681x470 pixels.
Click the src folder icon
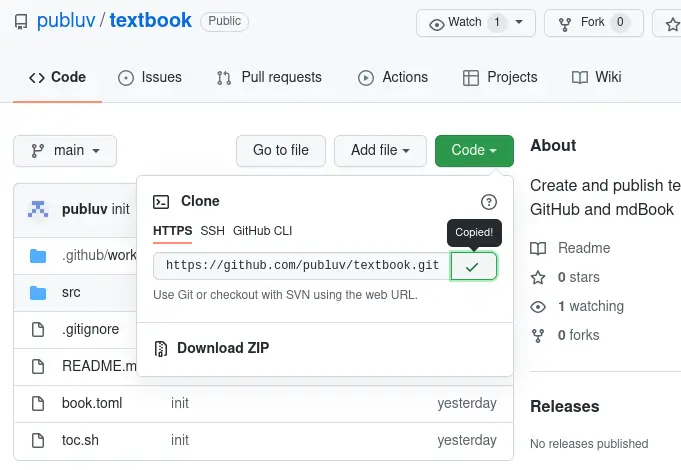38,293
